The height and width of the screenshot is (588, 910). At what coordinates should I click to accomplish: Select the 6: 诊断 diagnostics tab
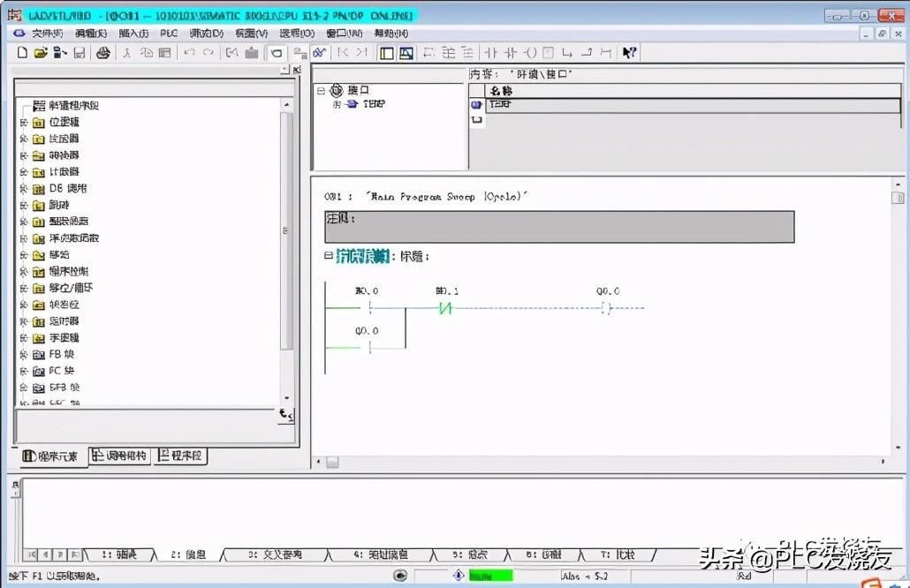click(x=543, y=555)
